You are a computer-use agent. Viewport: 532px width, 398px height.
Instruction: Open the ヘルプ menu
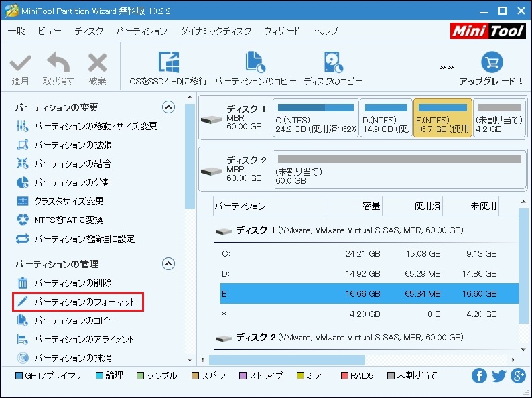tap(326, 31)
